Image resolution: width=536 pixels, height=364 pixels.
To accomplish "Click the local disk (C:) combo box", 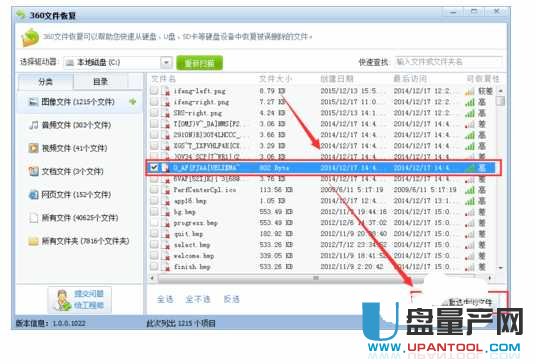I will (x=117, y=63).
